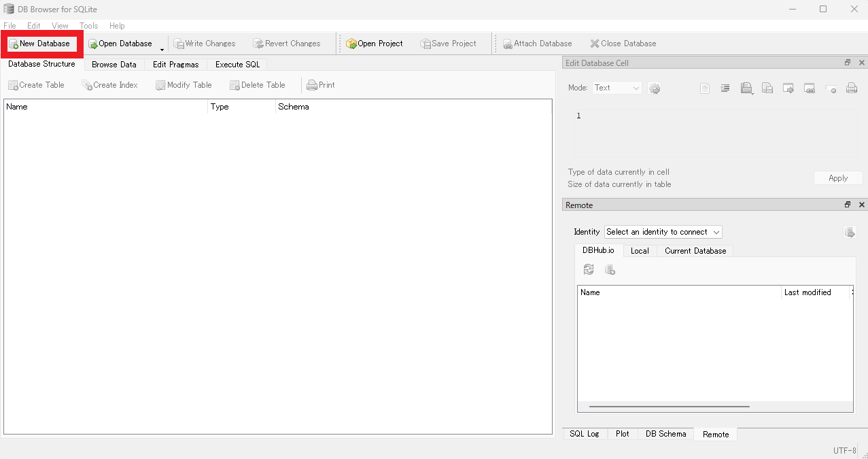Switch to the SQL Log bottom tab
Screen dimensions: 868x459
585,434
